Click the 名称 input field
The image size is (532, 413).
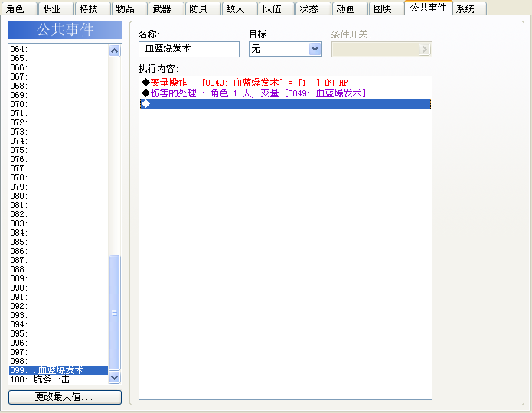coord(189,49)
